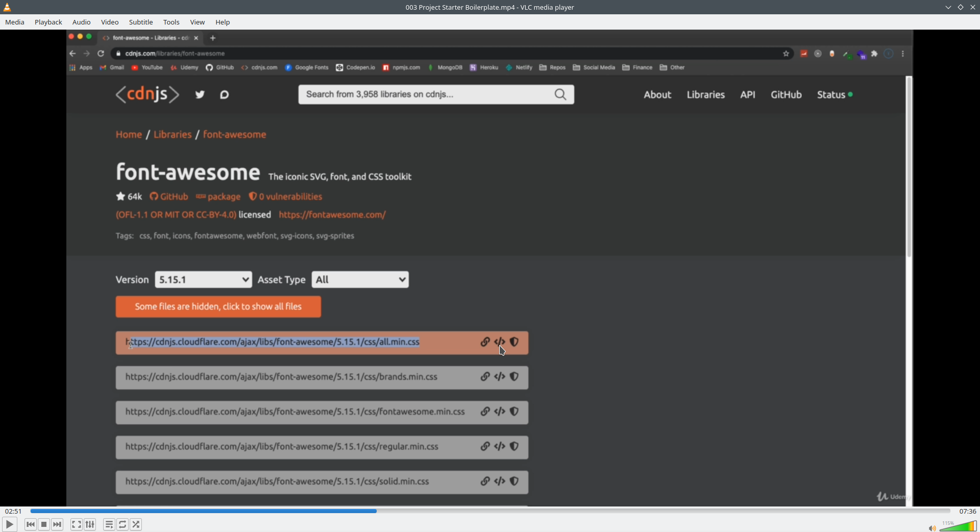Toggle the elapsed time display 02:51
Viewport: 980px width, 532px height.
[x=13, y=511]
